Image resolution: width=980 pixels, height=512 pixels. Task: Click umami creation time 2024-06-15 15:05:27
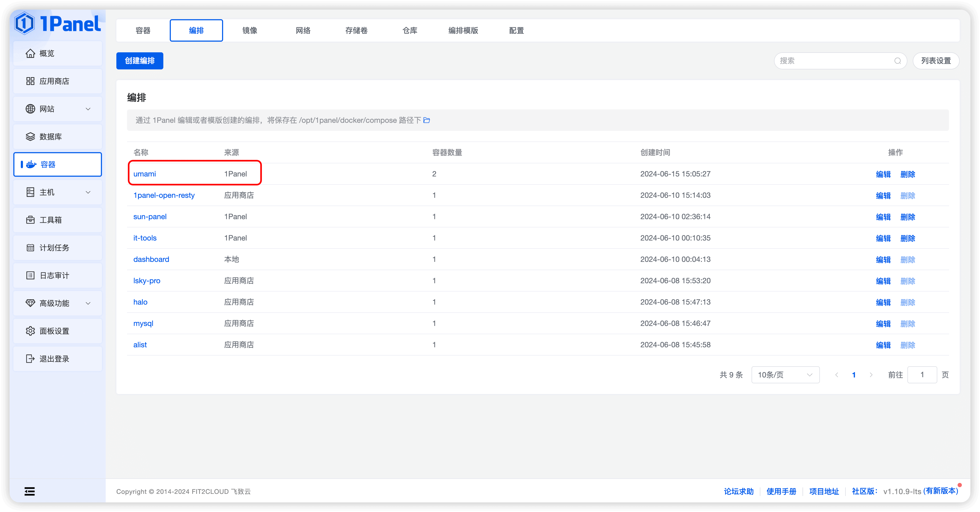tap(675, 174)
